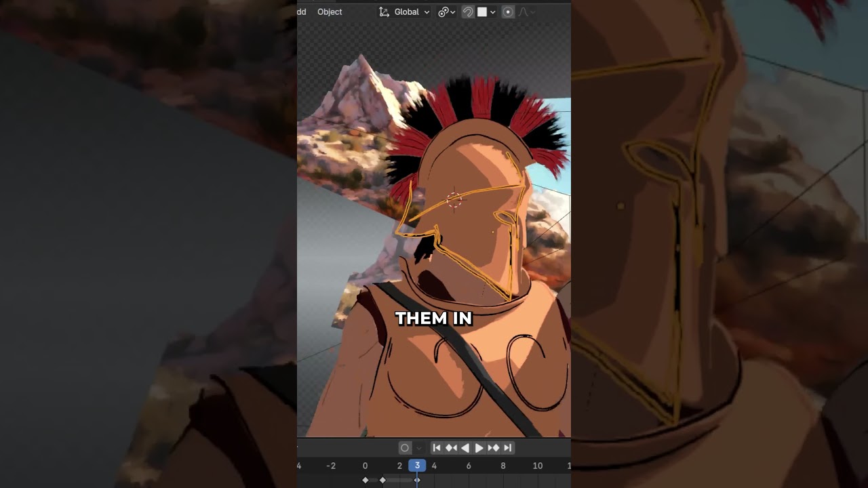868x488 pixels.
Task: Jump to the next keyframe
Action: [493, 447]
